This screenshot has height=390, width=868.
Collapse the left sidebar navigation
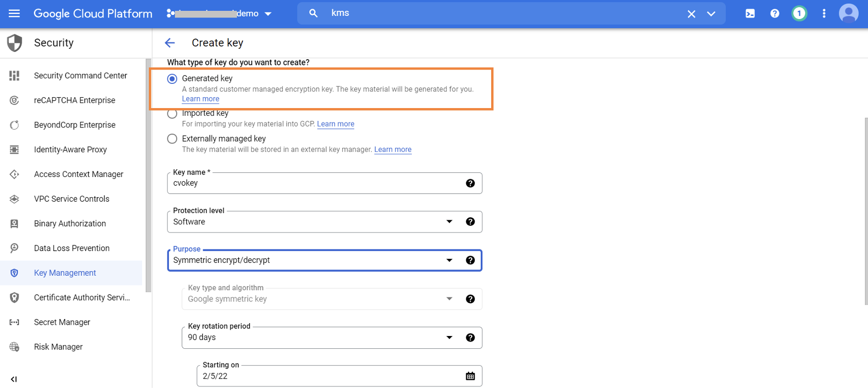coord(14,379)
